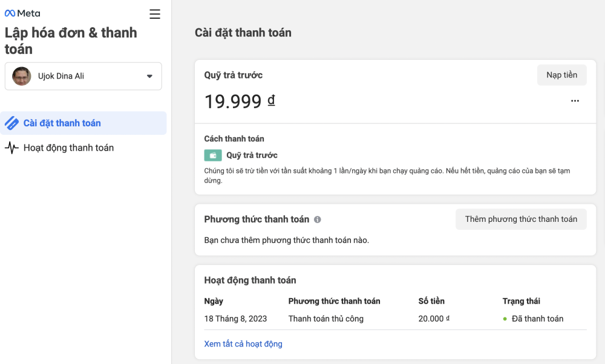
Task: Click the 19.999 đ balance amount
Action: [x=240, y=102]
